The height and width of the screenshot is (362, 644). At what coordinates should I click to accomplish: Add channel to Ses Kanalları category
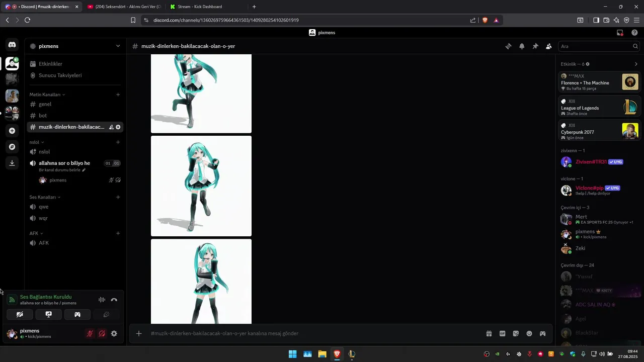tap(118, 197)
